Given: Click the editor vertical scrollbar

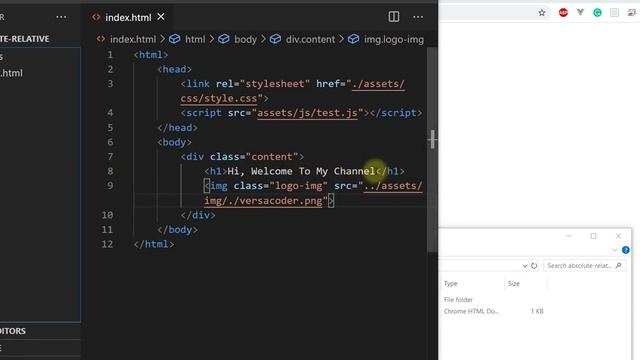Looking at the screenshot, I should 432,150.
